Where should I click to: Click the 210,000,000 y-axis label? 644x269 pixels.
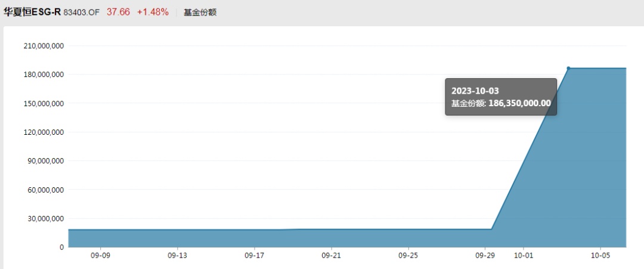coord(42,46)
